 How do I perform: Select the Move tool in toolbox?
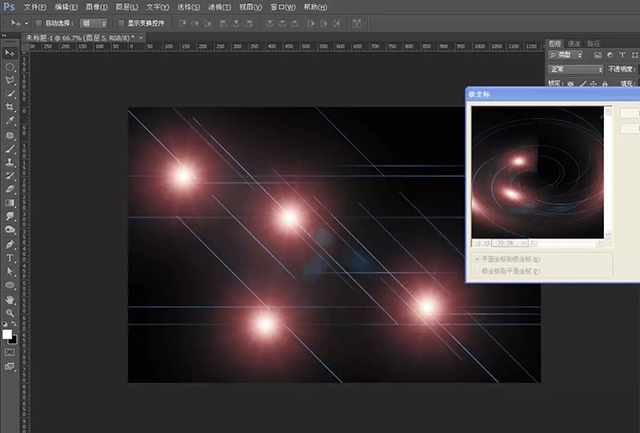click(x=10, y=53)
